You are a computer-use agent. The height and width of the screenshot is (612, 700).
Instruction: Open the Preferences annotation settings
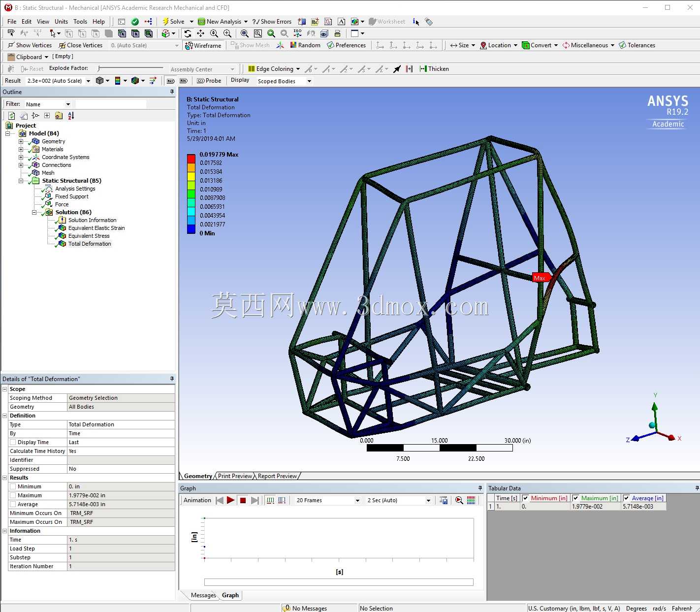[347, 45]
